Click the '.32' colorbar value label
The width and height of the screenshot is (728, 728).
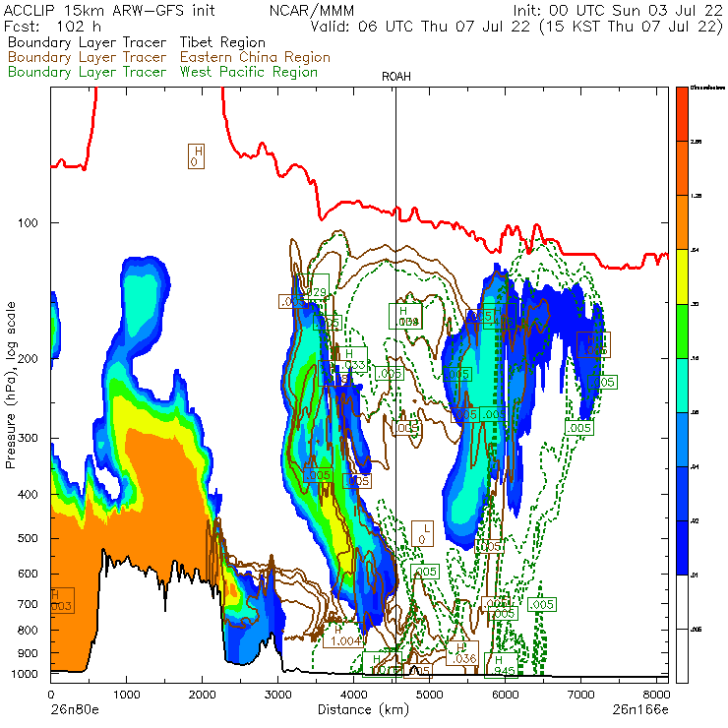[x=695, y=304]
